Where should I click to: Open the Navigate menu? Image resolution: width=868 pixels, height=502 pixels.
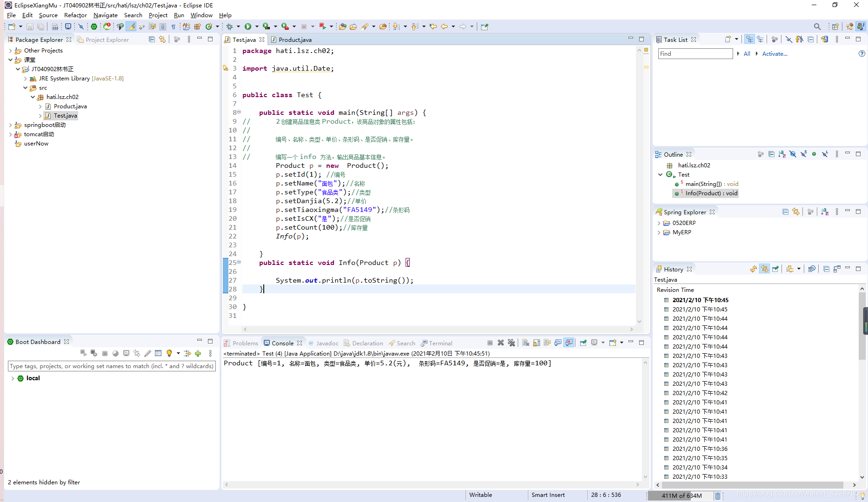point(106,15)
